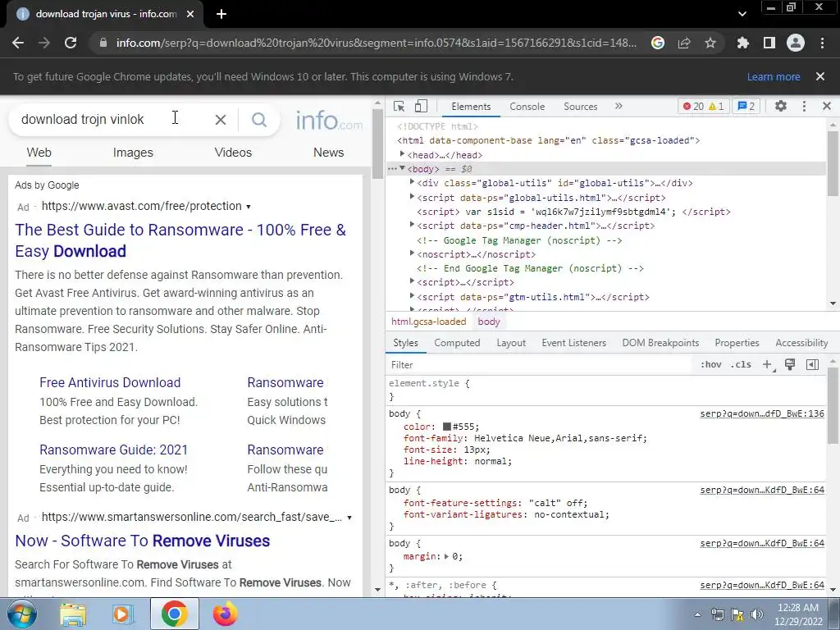Toggle computed styles sidebar icon

[x=812, y=365]
